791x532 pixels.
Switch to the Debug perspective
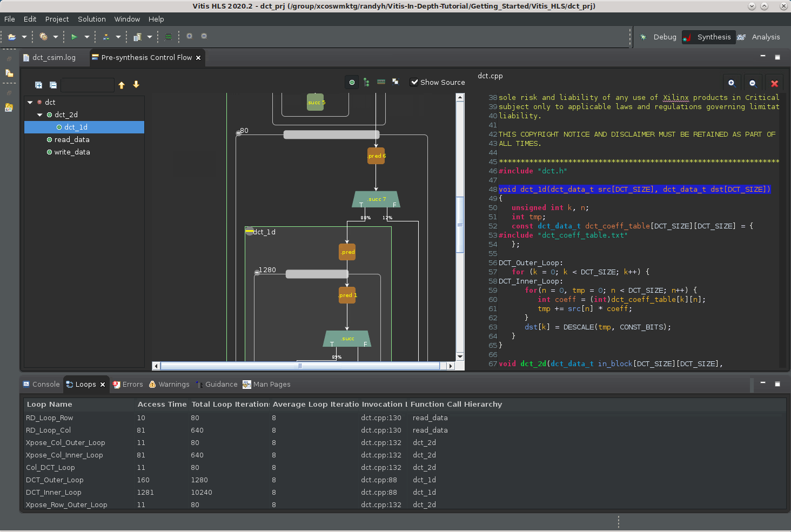click(x=659, y=37)
